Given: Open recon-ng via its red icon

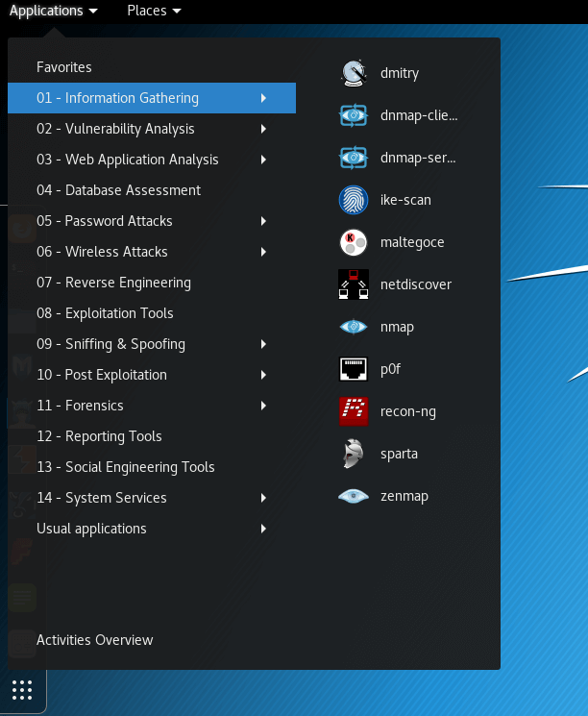Looking at the screenshot, I should [354, 411].
